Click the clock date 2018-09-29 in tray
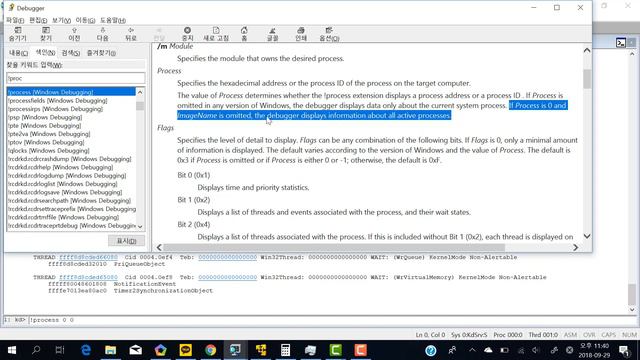640x360 pixels. click(x=594, y=355)
